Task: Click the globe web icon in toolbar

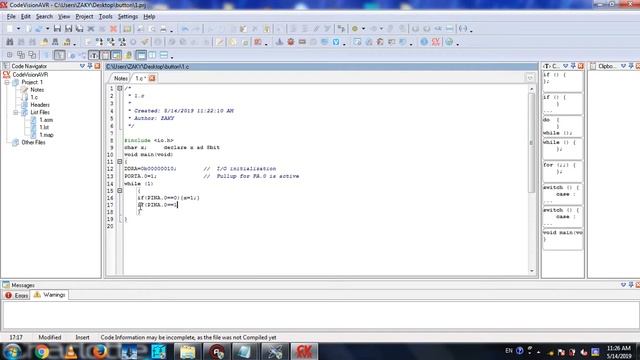Action: coord(449,42)
